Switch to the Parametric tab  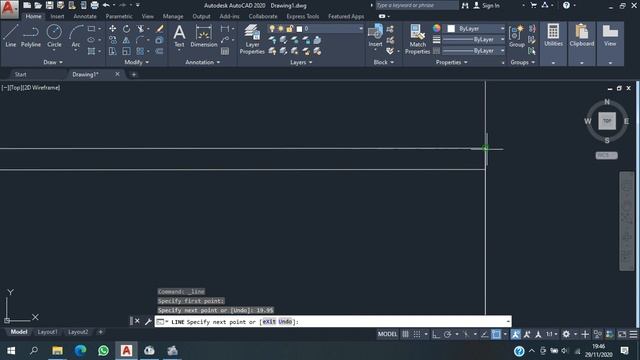119,16
